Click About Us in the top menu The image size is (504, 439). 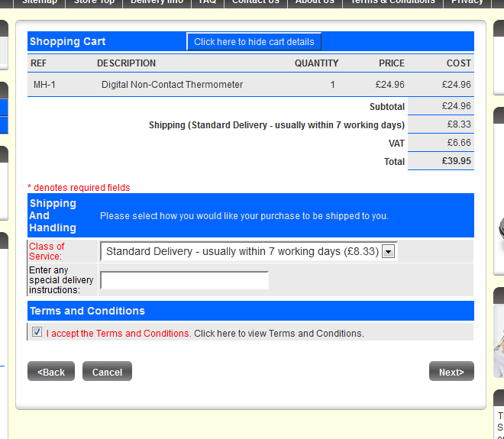point(315,2)
